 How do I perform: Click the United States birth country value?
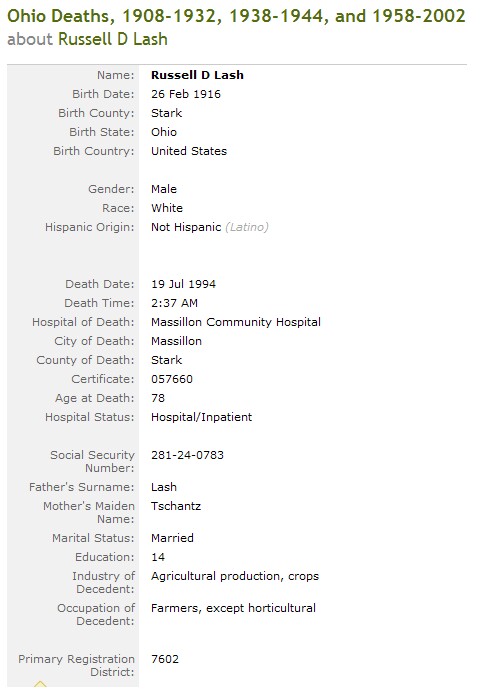coord(189,151)
